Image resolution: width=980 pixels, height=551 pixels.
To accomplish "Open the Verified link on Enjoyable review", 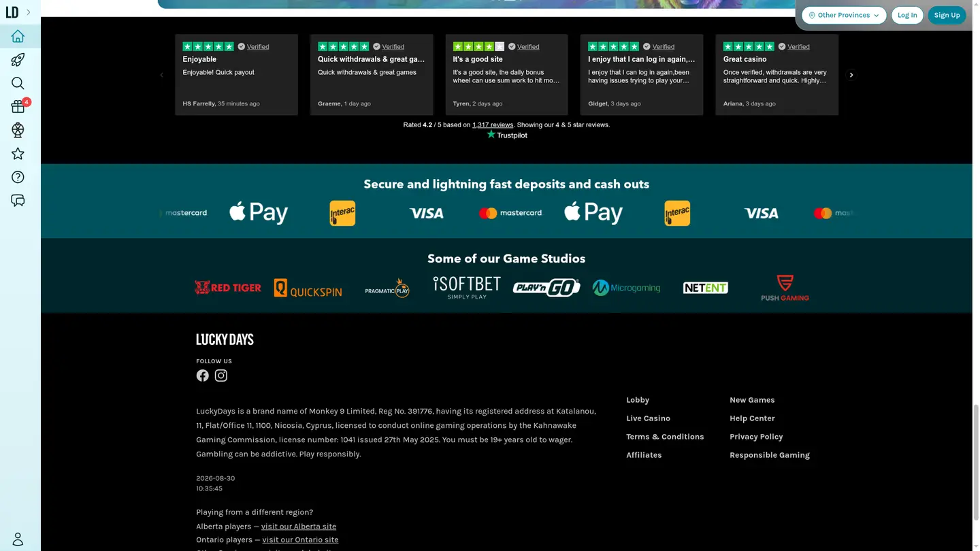I will [258, 47].
